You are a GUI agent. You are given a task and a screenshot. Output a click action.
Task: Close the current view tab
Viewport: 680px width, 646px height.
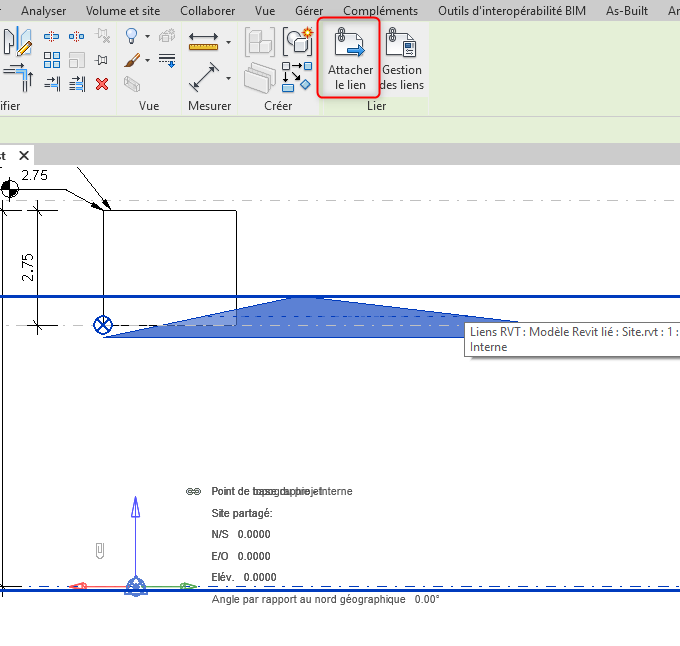pos(24,156)
